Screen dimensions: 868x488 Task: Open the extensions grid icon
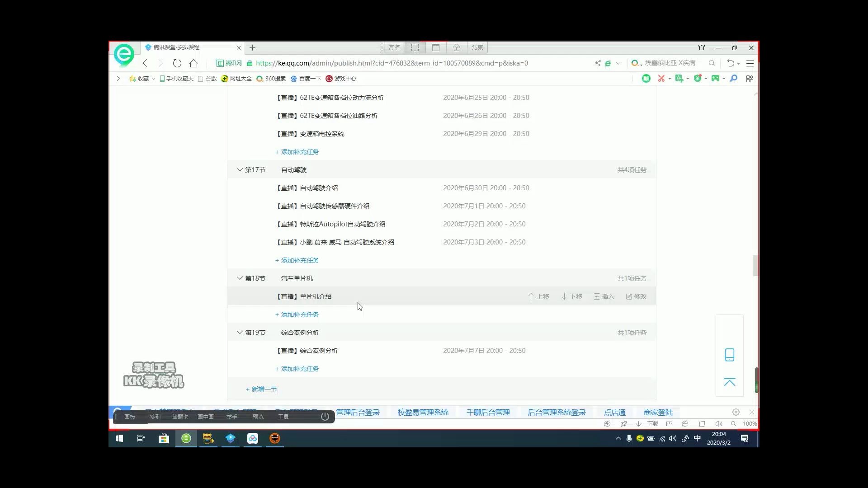tap(750, 79)
